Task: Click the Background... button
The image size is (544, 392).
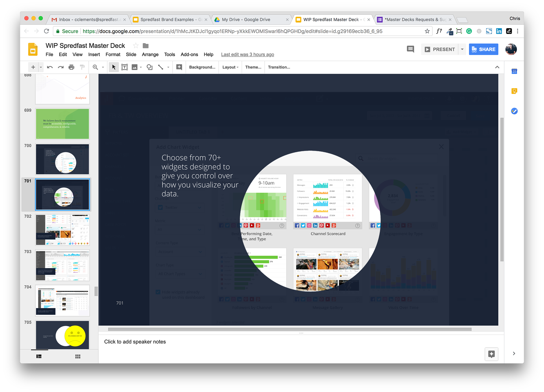Action: coord(202,67)
